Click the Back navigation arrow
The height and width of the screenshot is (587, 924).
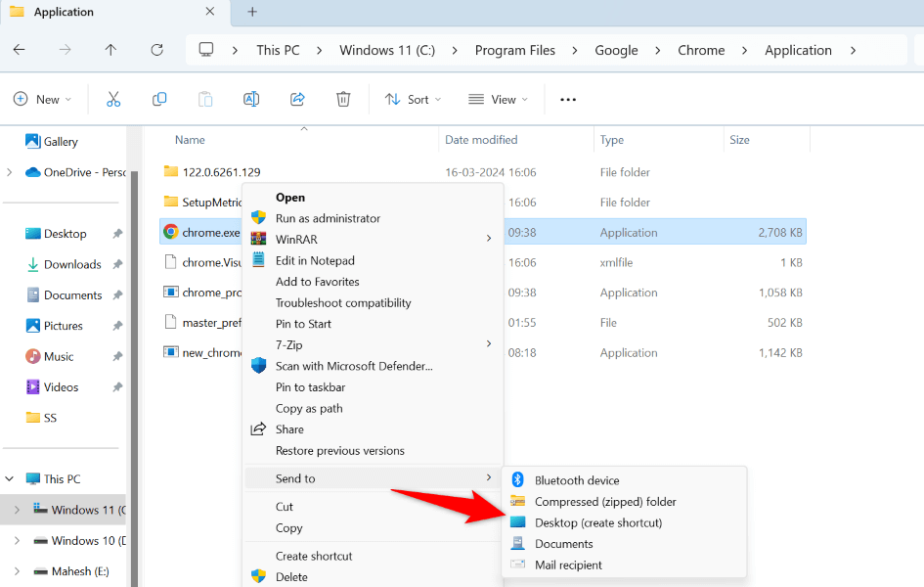click(x=21, y=49)
